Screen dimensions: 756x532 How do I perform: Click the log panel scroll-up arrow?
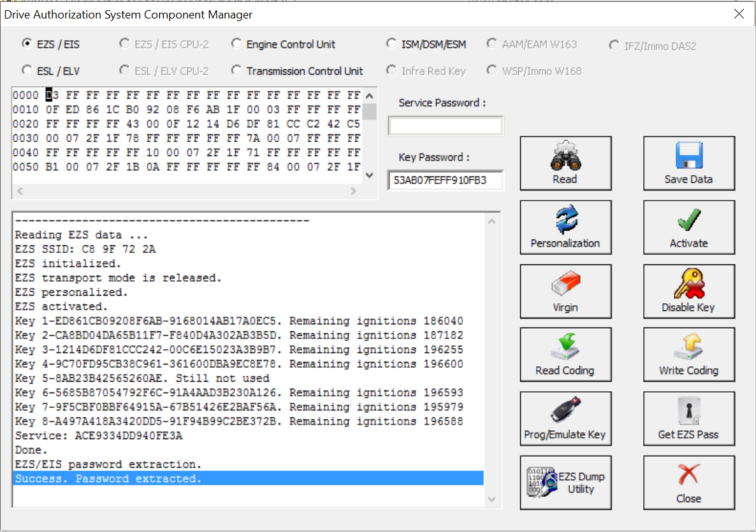pos(491,222)
